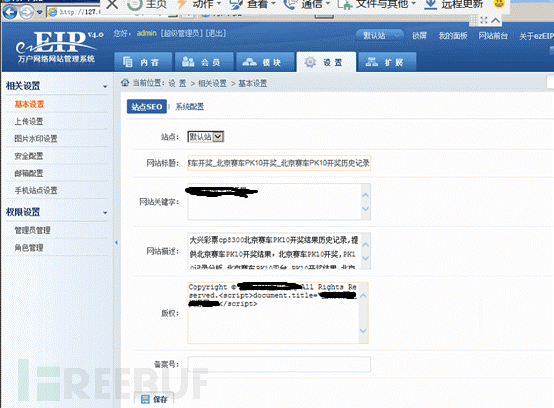Close the remote control toolbar with X
The height and width of the screenshot is (408, 554).
pyautogui.click(x=112, y=4)
